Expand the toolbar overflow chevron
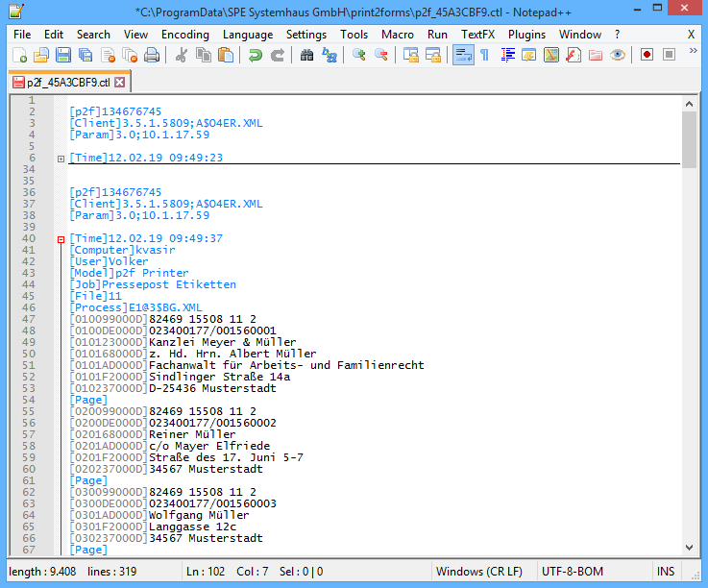This screenshot has height=588, width=708. click(x=694, y=53)
